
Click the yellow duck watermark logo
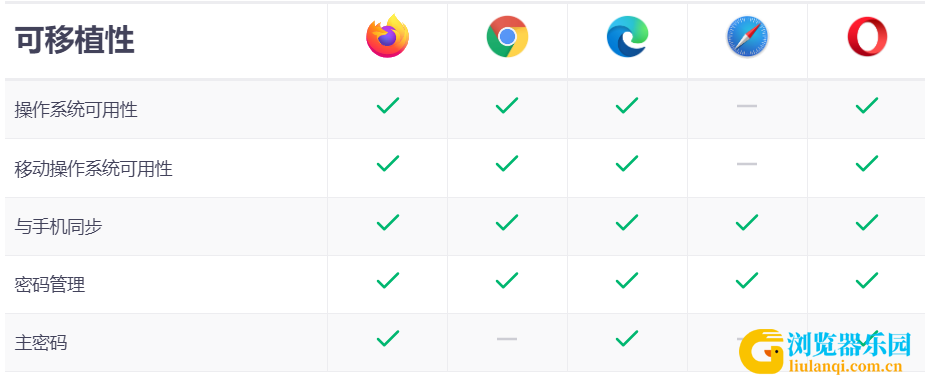pyautogui.click(x=762, y=352)
